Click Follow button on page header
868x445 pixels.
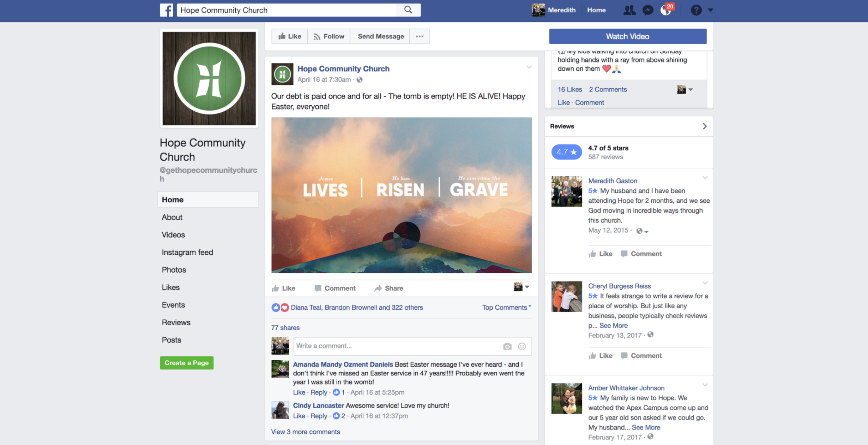[328, 36]
